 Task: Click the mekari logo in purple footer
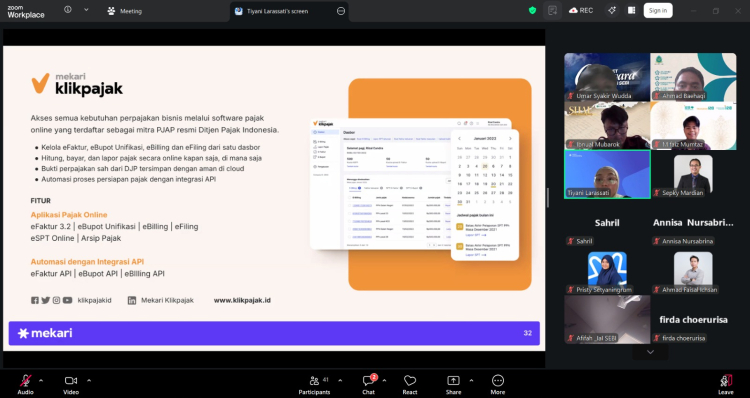tap(45, 333)
